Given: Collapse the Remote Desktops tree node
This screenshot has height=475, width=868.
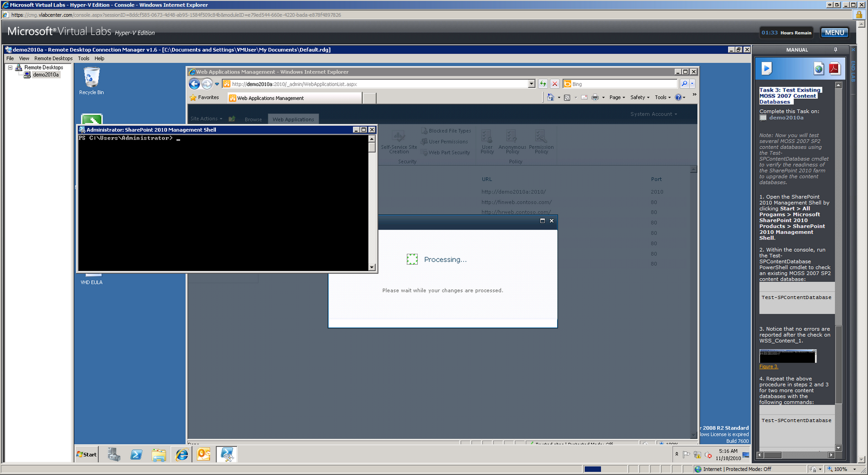Looking at the screenshot, I should click(x=10, y=68).
